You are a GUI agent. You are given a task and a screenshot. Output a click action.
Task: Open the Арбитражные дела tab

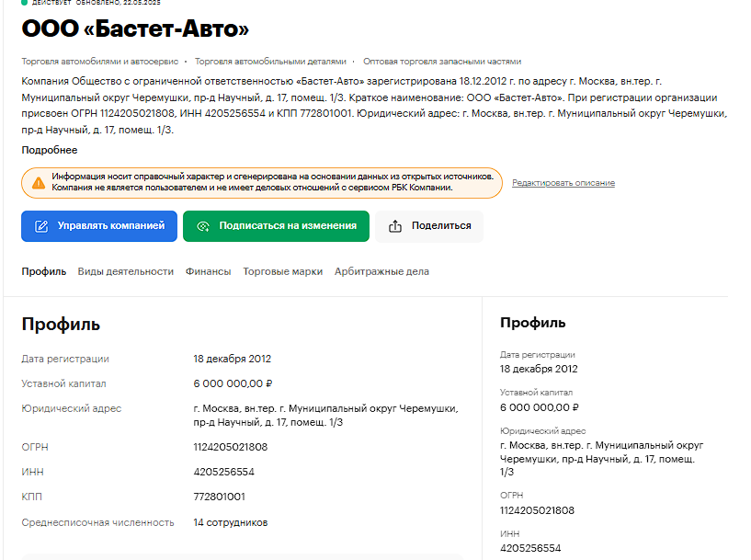[x=381, y=271]
